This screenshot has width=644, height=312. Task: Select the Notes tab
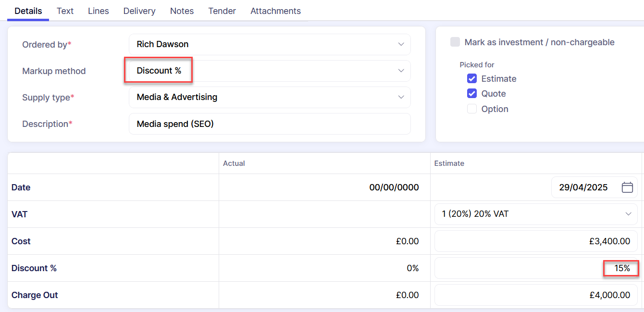tap(182, 11)
